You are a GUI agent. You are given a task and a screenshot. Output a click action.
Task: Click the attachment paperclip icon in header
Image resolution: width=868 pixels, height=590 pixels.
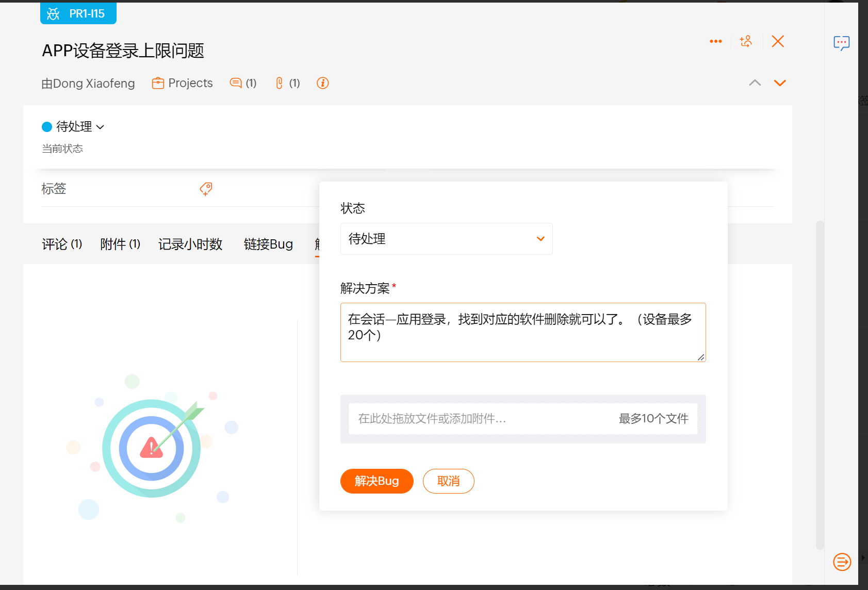(x=279, y=83)
